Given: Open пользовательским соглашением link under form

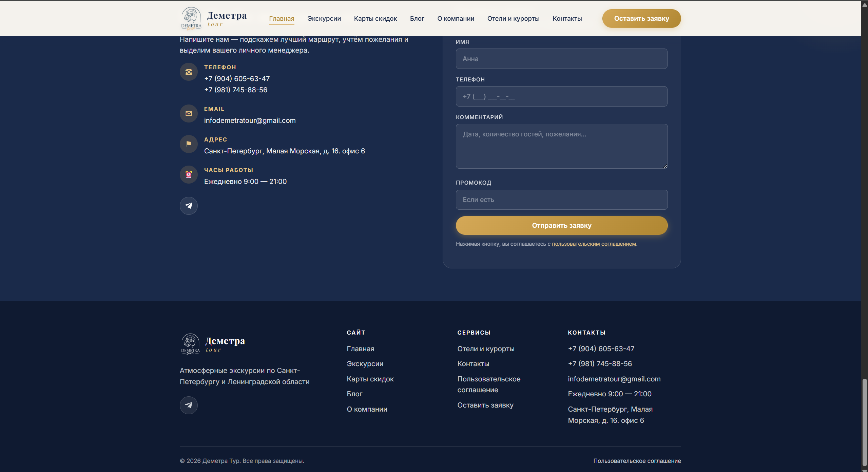Looking at the screenshot, I should click(x=594, y=244).
